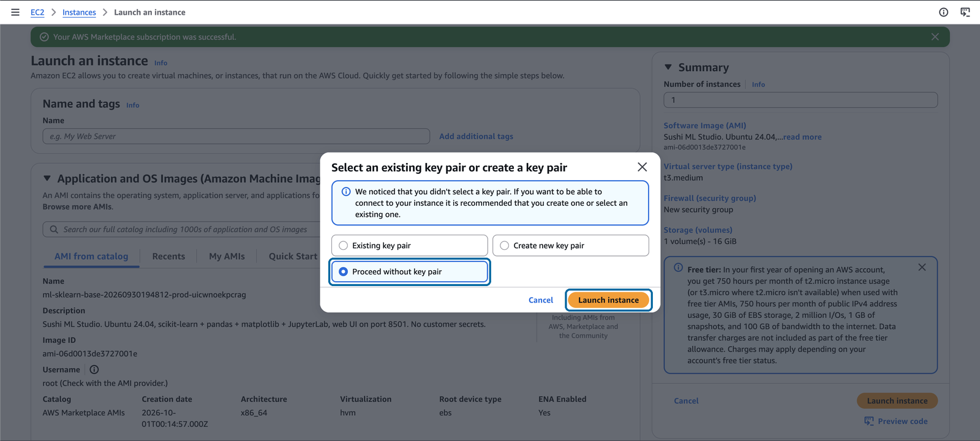The image size is (980, 441).
Task: Open the Preview code link
Action: [x=902, y=421]
